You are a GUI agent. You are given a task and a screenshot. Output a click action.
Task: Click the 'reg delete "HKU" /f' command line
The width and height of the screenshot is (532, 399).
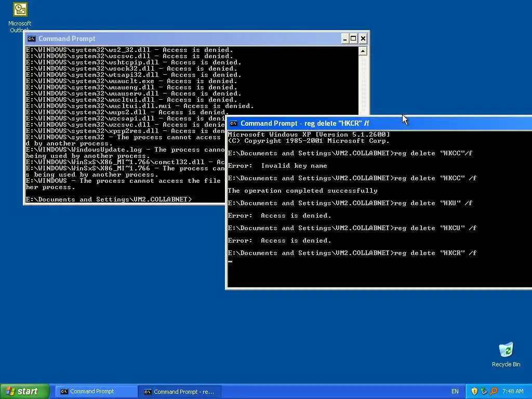(x=350, y=203)
